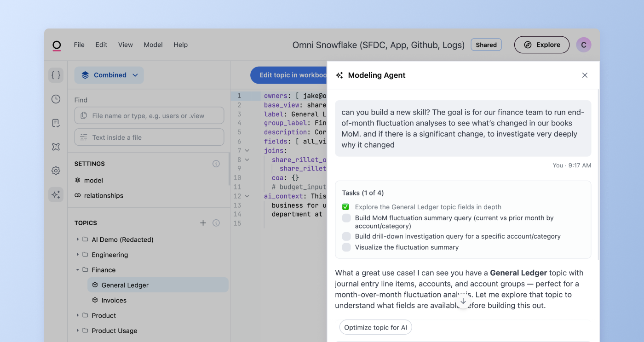Click the 'joins:' code line
Viewport: 644px width, 342px height.
[276, 151]
